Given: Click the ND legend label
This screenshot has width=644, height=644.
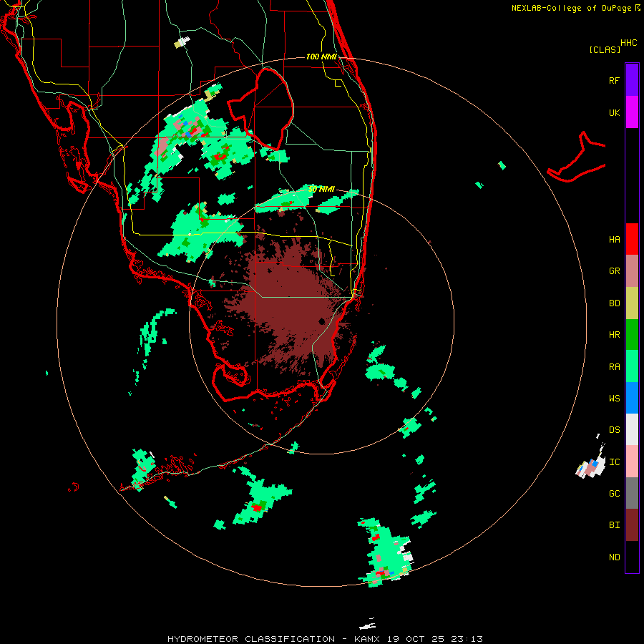Looking at the screenshot, I should pos(615,557).
